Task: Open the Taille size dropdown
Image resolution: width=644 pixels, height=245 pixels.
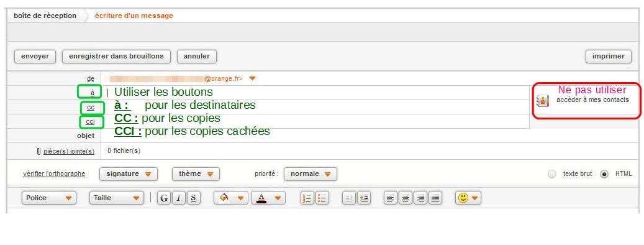Action: pyautogui.click(x=117, y=198)
